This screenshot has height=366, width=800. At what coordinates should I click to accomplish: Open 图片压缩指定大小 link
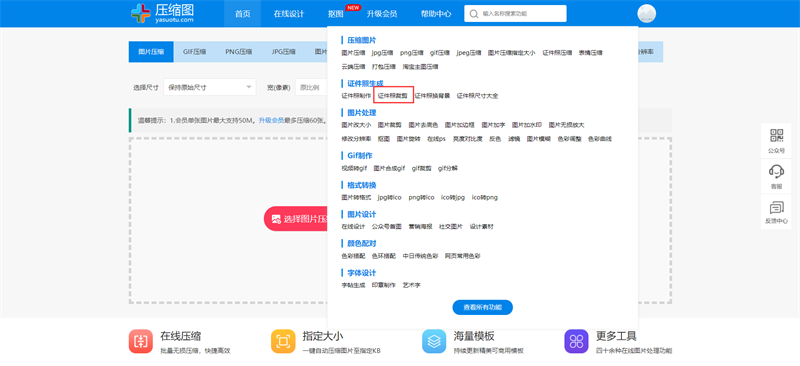tap(512, 53)
